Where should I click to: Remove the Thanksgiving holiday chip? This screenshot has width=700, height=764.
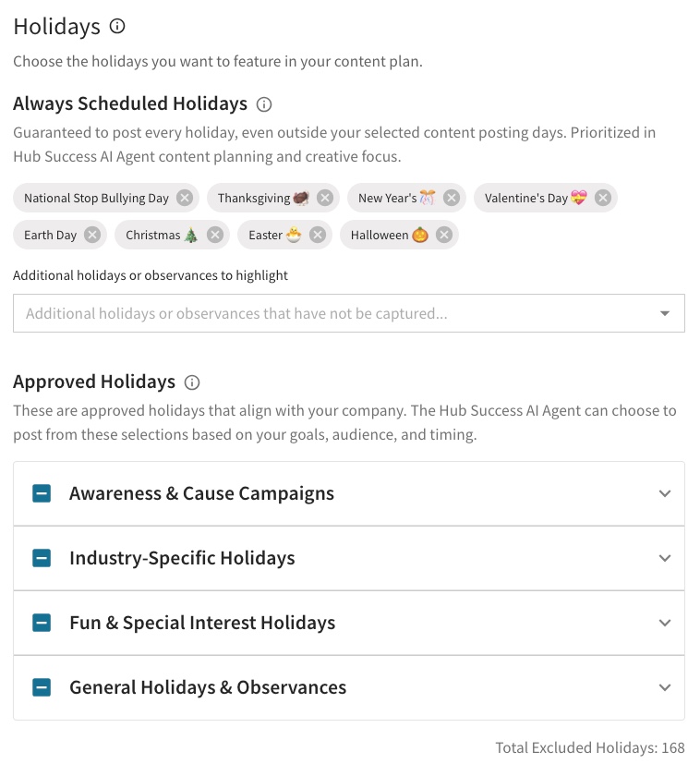tap(325, 198)
